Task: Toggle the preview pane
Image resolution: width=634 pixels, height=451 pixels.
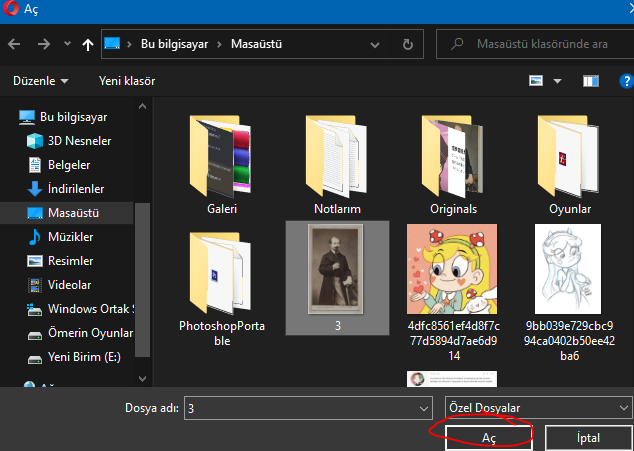Action: click(590, 81)
